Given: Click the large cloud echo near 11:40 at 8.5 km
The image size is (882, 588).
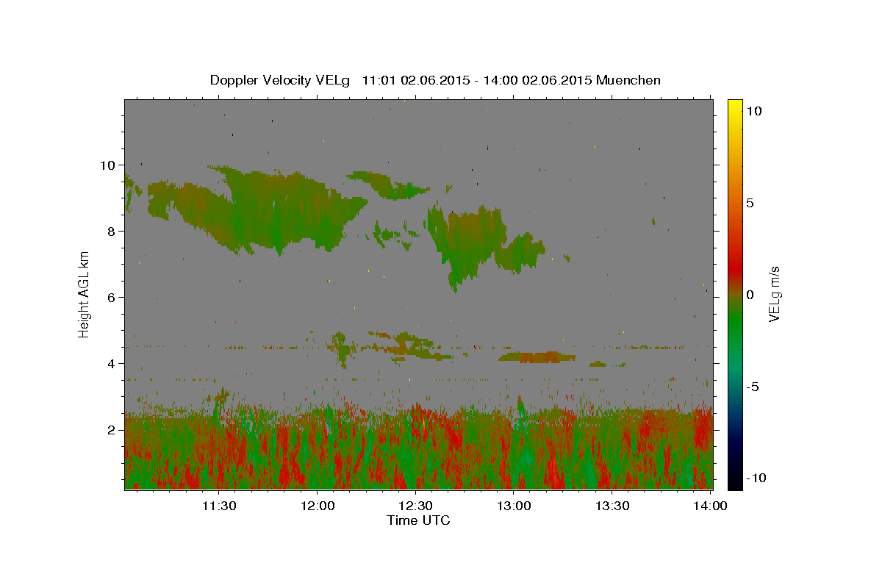Looking at the screenshot, I should tap(257, 209).
